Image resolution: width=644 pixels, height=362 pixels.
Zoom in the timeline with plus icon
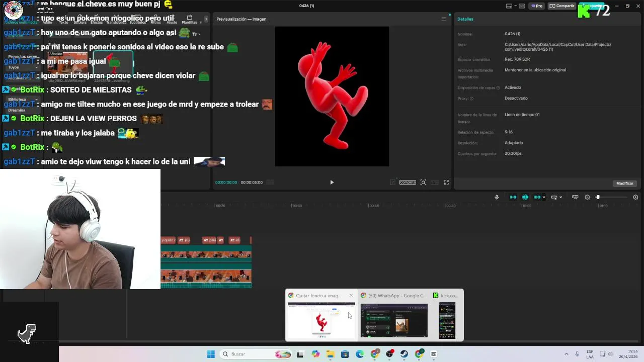pos(635,197)
